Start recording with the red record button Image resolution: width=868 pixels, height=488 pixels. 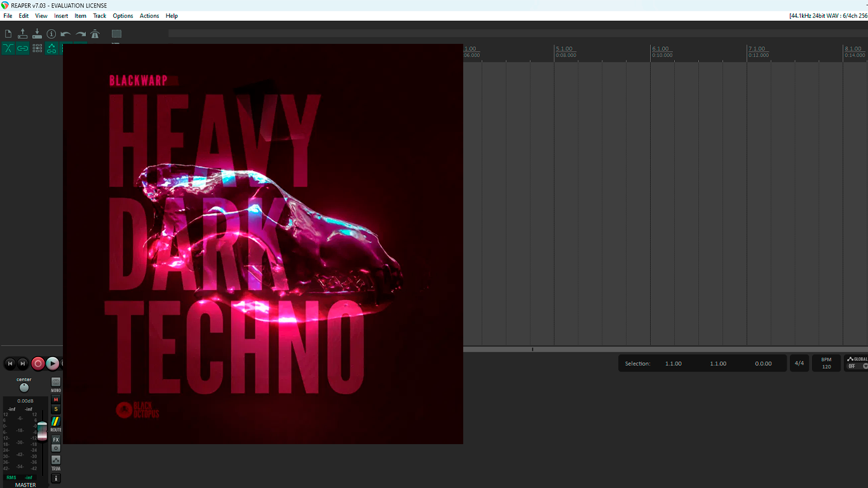[x=38, y=363]
